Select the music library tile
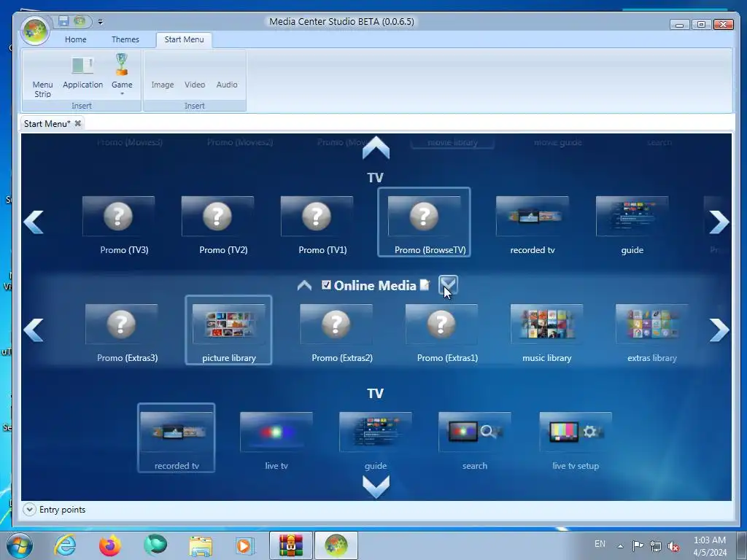Screen dimensions: 747x560 click(547, 332)
